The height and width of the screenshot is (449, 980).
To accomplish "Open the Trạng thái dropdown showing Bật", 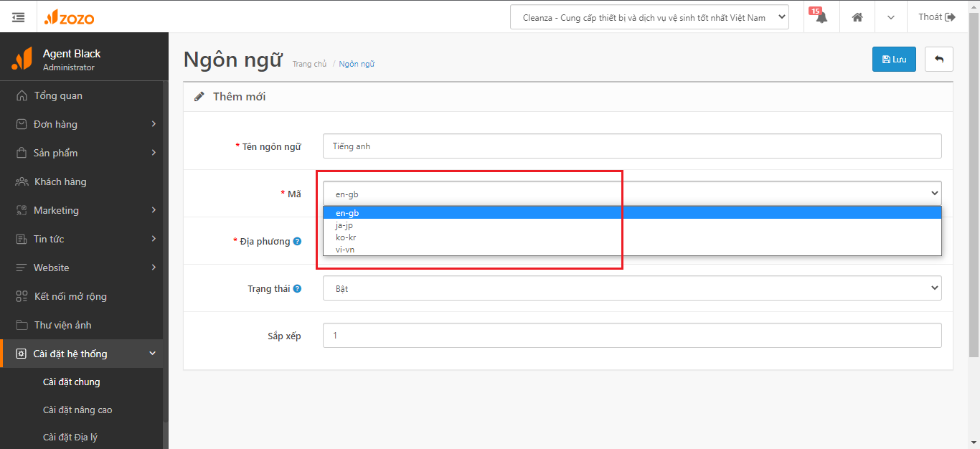I will pyautogui.click(x=632, y=288).
